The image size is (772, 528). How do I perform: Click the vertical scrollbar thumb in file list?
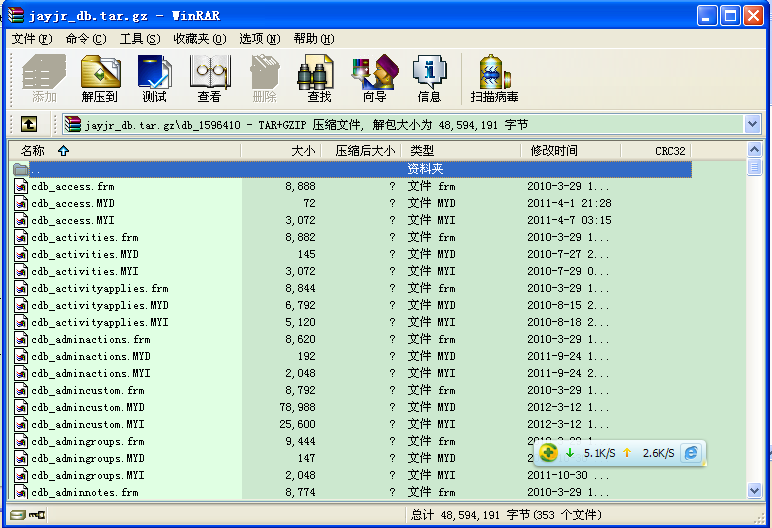(754, 167)
